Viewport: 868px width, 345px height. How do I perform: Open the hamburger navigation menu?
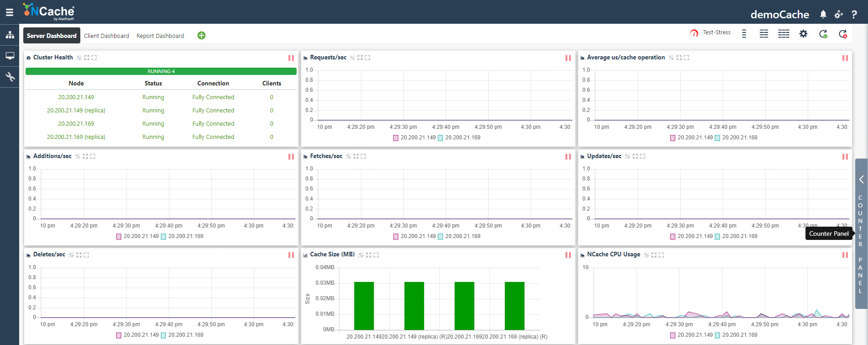click(10, 12)
